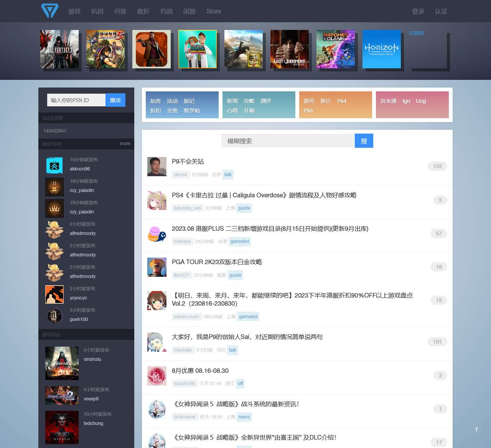Click trophy icon posted 18 minutes ago
Viewport: 491px width, 448px height.
tap(54, 187)
